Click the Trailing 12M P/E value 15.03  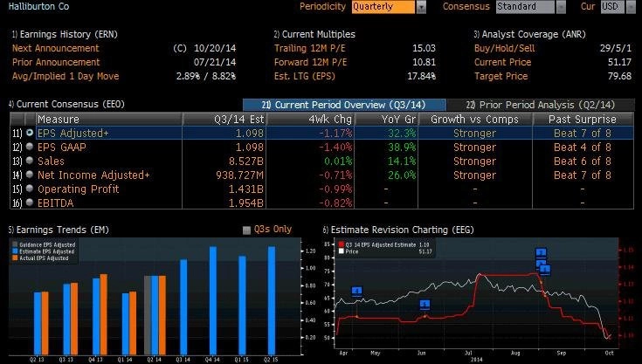click(x=424, y=48)
